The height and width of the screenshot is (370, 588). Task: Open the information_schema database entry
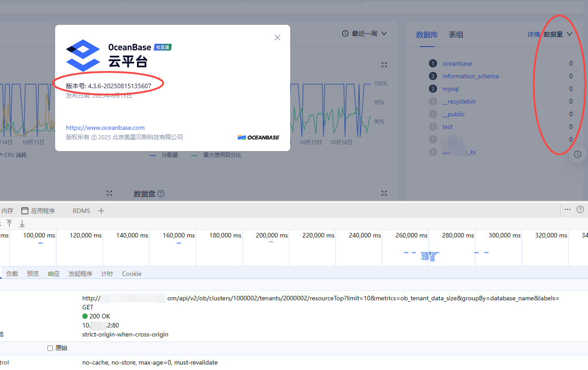coord(470,76)
